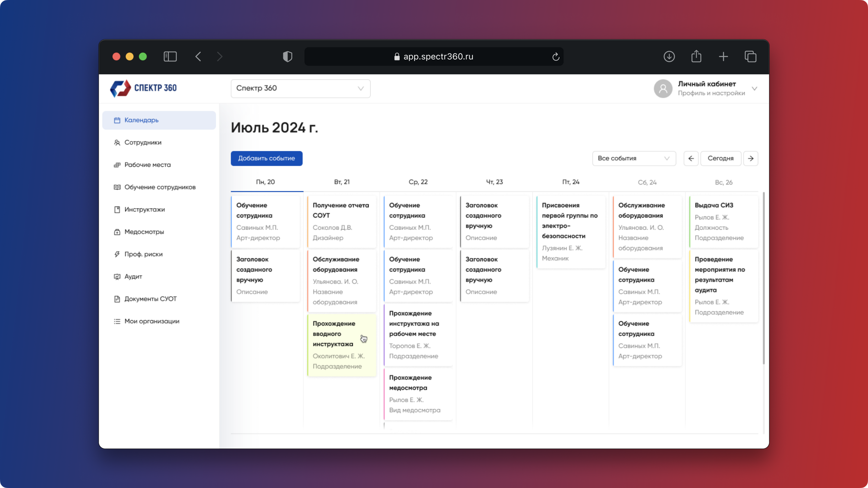Click the Calendar icon in sidebar
The image size is (868, 488).
click(117, 120)
